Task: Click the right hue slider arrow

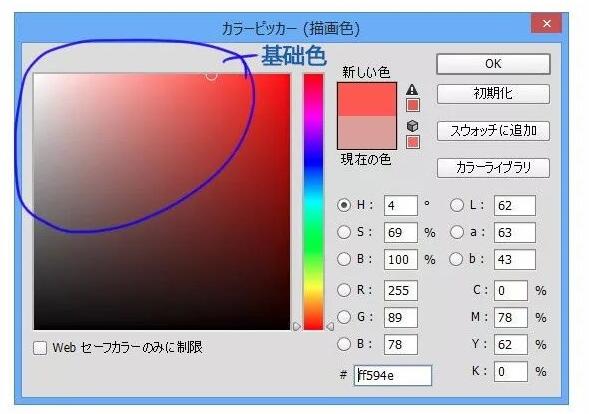Action: point(330,326)
